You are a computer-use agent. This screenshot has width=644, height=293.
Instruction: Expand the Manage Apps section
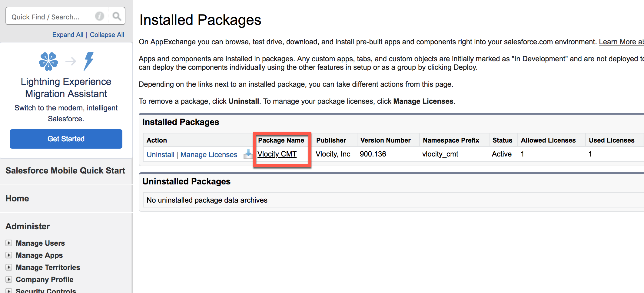point(9,255)
